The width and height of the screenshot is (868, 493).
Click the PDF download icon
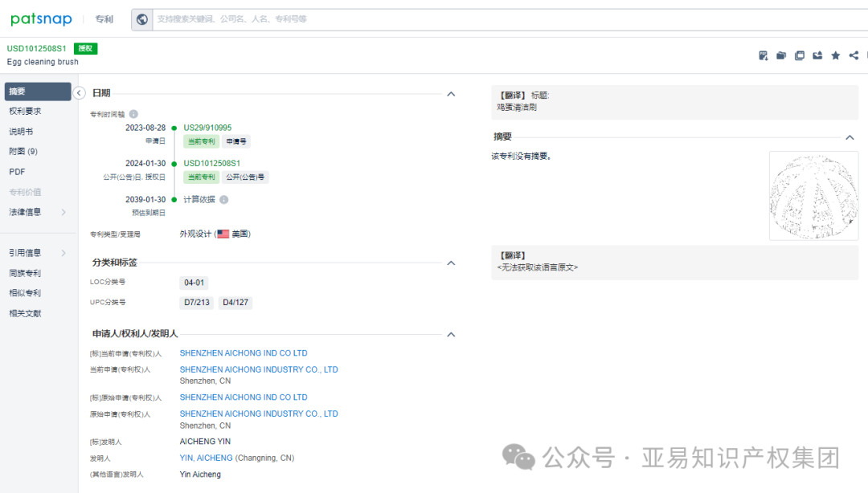[x=763, y=55]
